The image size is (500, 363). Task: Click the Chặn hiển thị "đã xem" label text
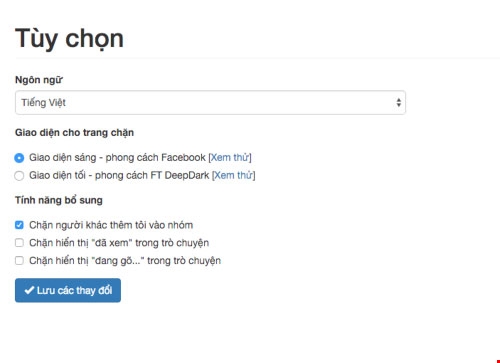click(x=119, y=243)
